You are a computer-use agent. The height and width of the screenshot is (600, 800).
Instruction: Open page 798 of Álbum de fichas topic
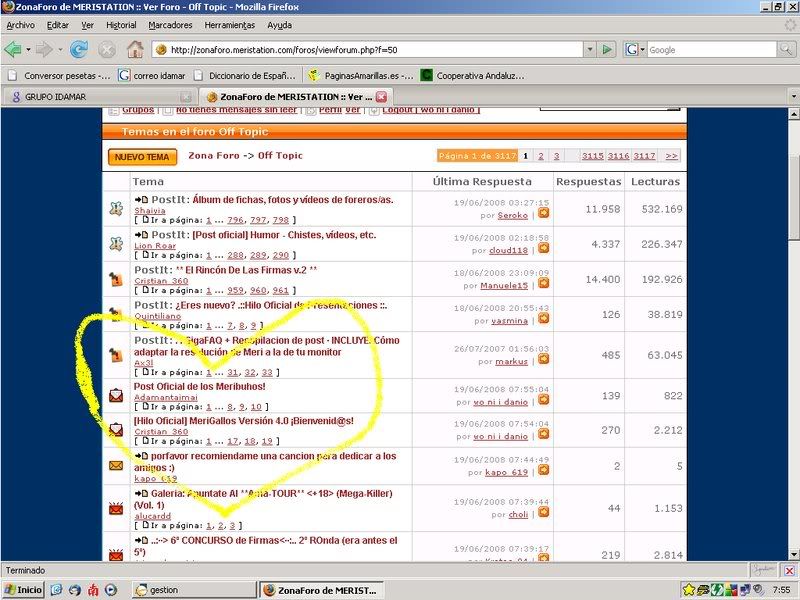281,220
